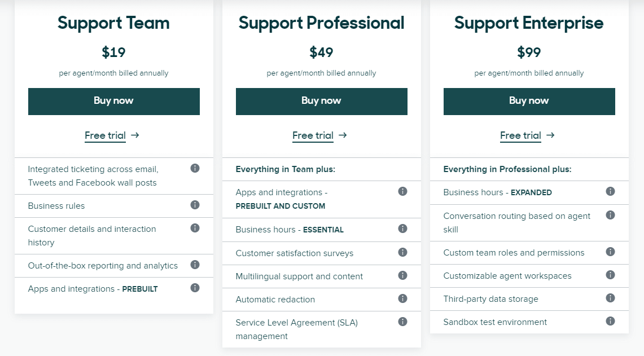644x356 pixels.
Task: View info about Customizable agent workspaces
Action: [x=610, y=275]
